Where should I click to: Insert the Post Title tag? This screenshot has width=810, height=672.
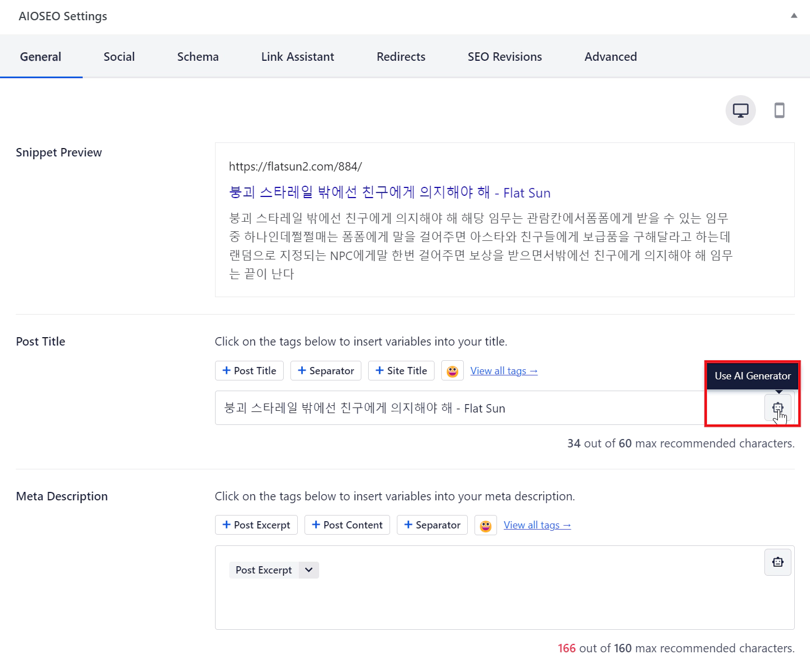click(249, 371)
